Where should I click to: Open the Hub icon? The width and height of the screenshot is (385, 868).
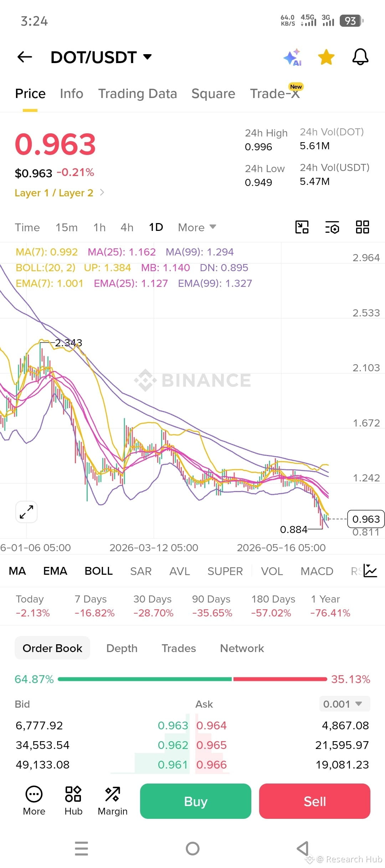73,801
